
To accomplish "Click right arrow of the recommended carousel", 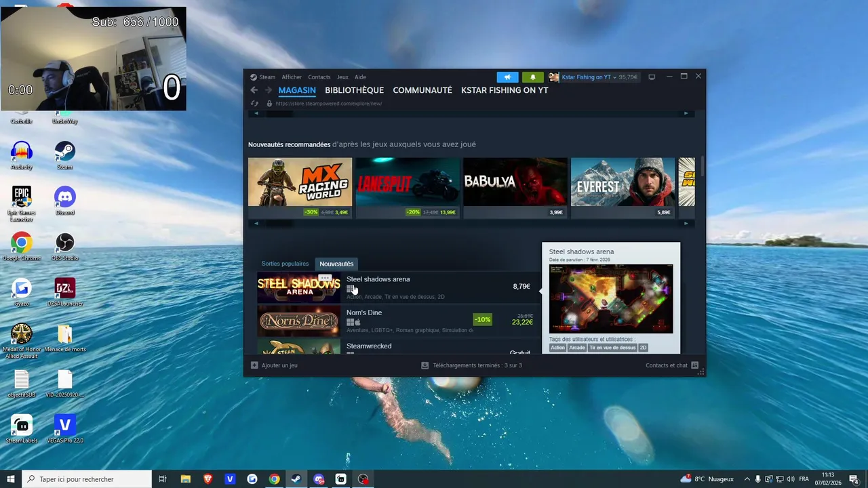I will (x=686, y=223).
